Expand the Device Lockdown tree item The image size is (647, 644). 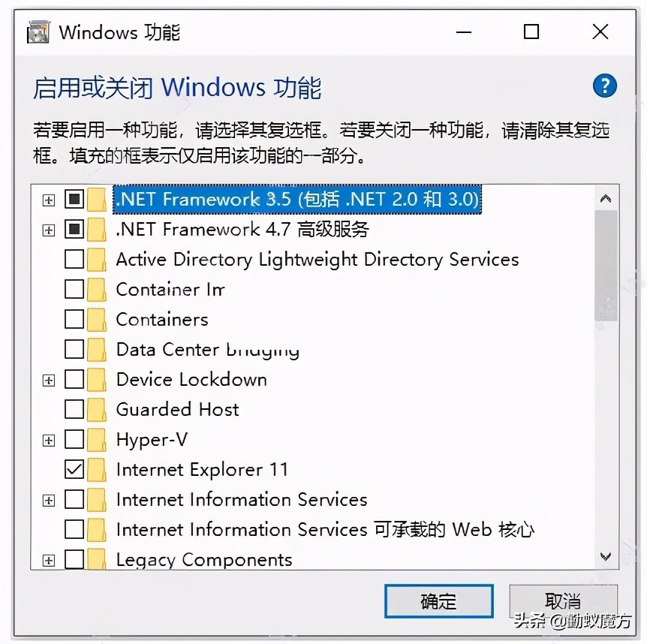click(48, 379)
